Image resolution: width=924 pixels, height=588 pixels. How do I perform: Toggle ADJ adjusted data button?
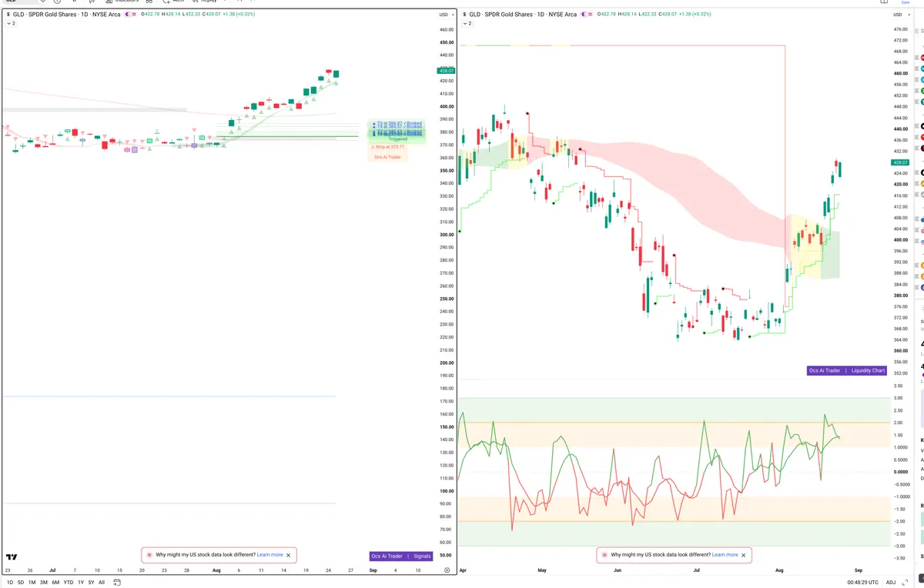coord(891,583)
